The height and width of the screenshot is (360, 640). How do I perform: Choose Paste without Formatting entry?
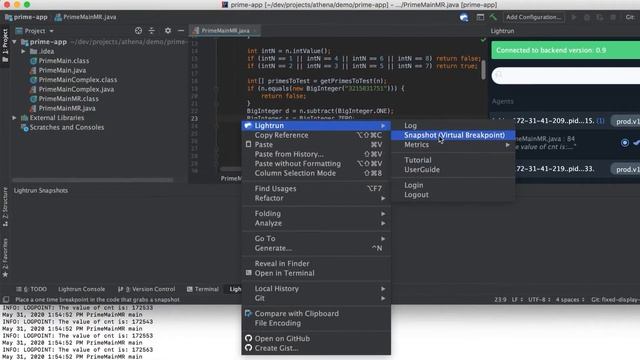coord(316,164)
